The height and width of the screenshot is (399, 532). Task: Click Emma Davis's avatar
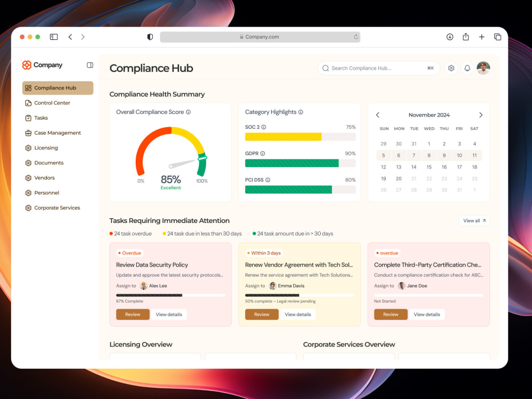coord(272,286)
